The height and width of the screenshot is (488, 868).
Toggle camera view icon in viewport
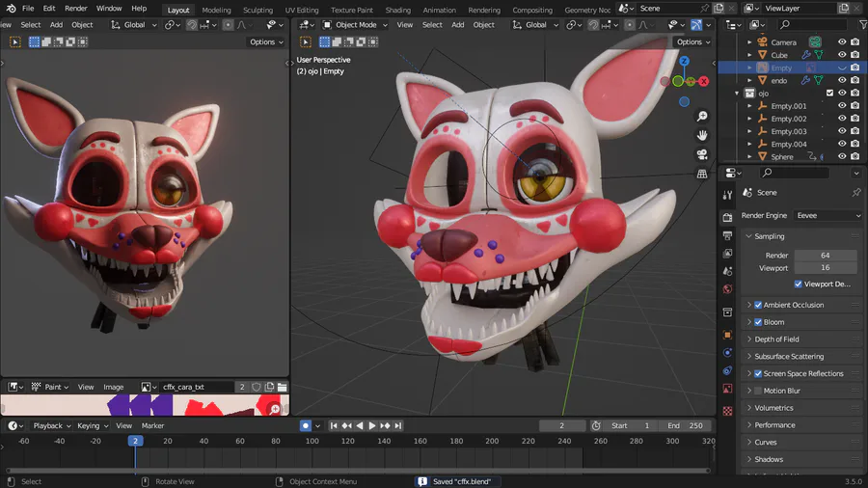tap(702, 155)
